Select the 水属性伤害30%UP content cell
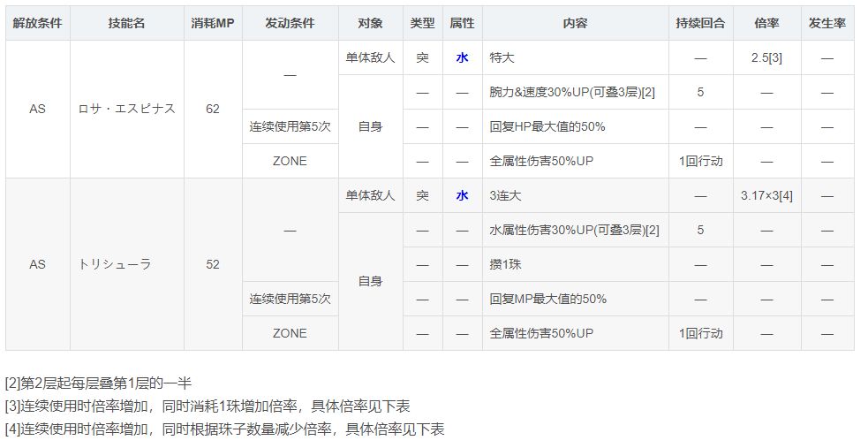Viewport: 868px width, 448px height. tap(574, 230)
